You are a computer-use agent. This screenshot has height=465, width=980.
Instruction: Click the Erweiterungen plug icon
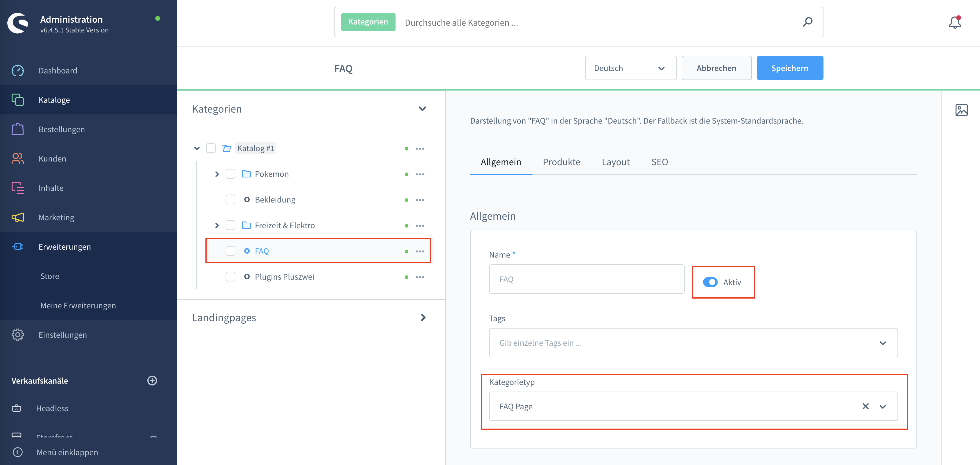[x=17, y=246]
